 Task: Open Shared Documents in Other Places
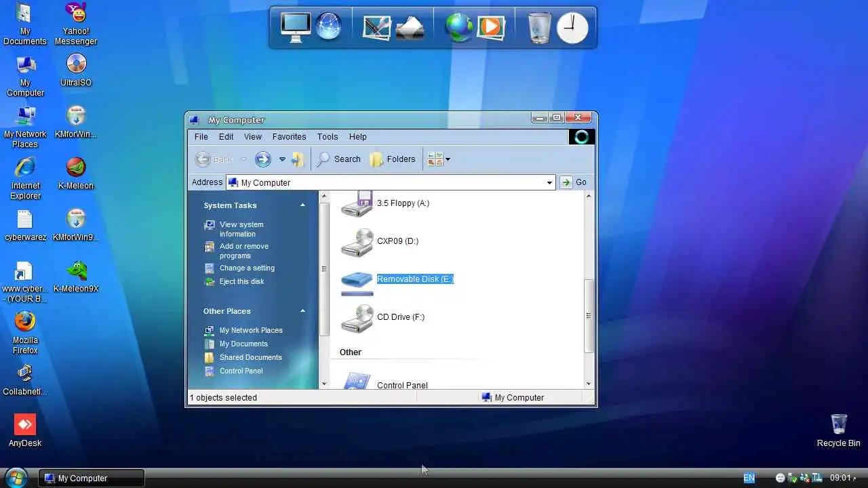tap(243, 357)
